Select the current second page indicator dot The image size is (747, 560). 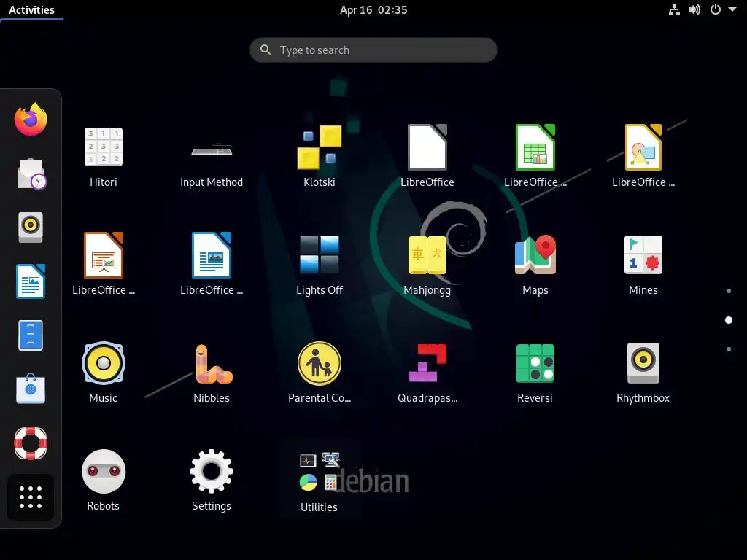point(729,320)
